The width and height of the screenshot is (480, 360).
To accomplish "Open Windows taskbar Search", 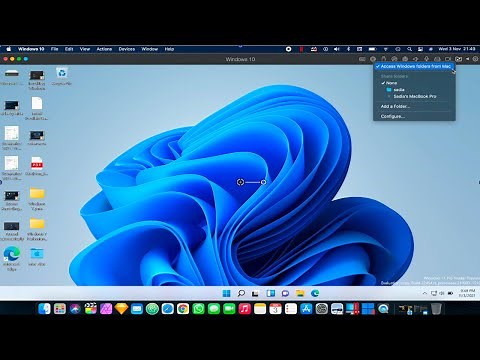I will click(241, 293).
